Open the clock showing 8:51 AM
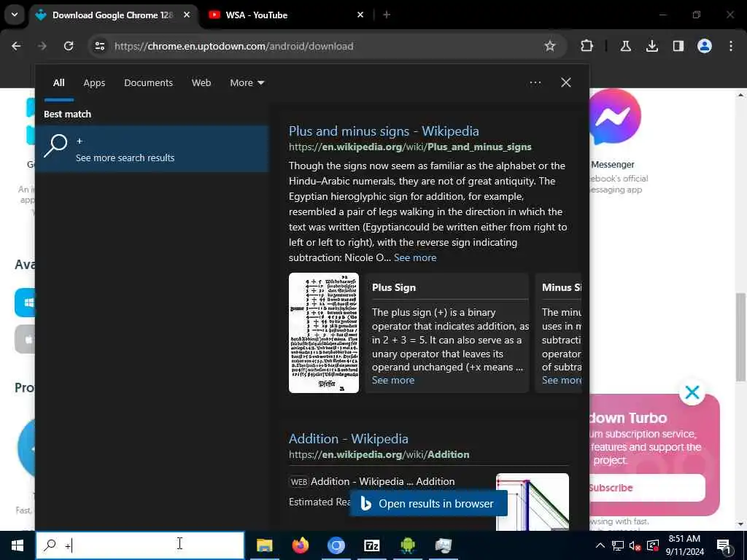The image size is (747, 560). tap(684, 545)
